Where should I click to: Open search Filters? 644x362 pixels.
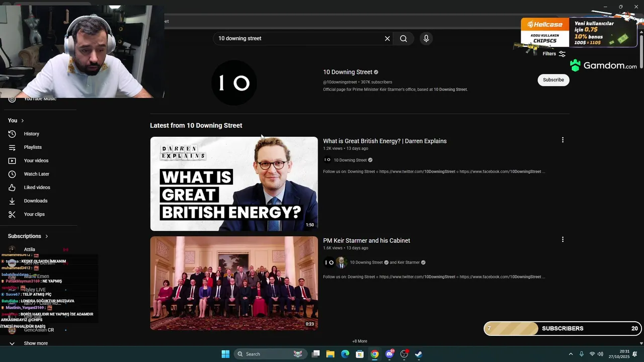tap(554, 54)
